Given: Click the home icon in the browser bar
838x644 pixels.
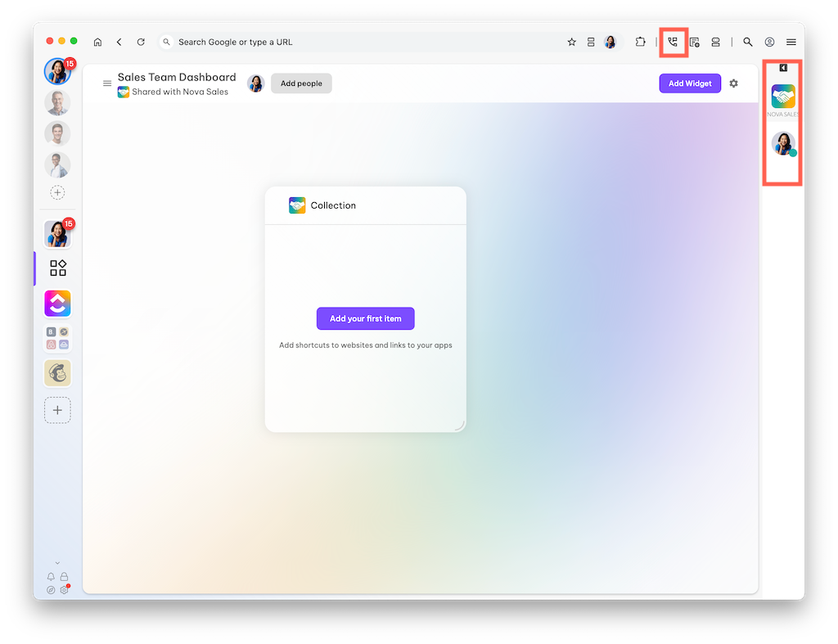Looking at the screenshot, I should click(x=98, y=43).
